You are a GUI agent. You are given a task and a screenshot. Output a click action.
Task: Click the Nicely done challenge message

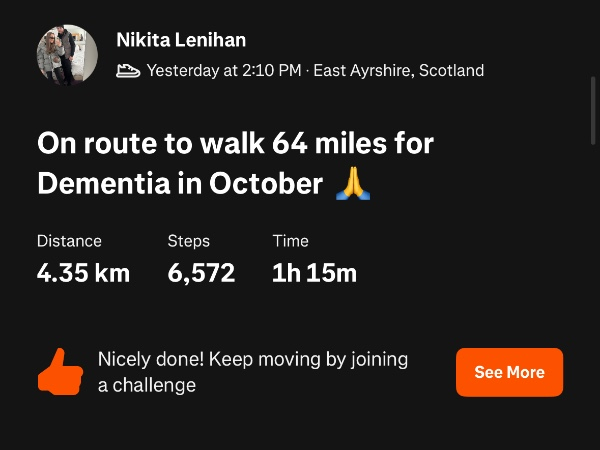tap(252, 360)
